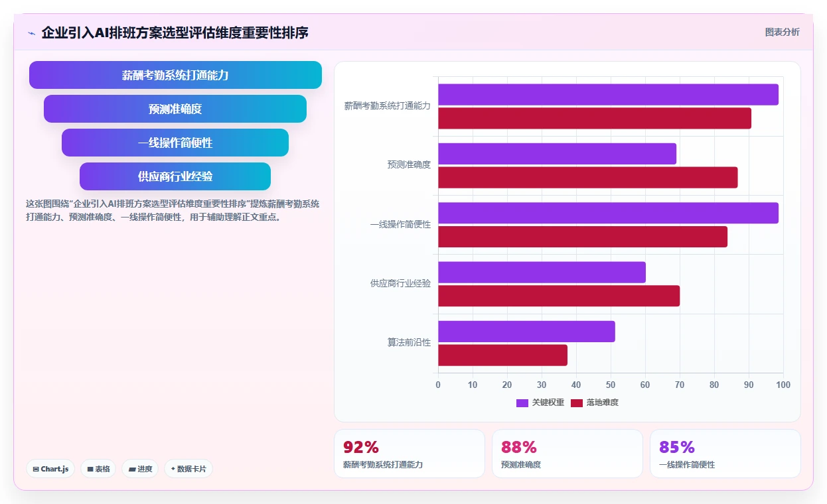Image resolution: width=827 pixels, height=504 pixels.
Task: Click the 进度 tag chip
Action: pos(140,469)
